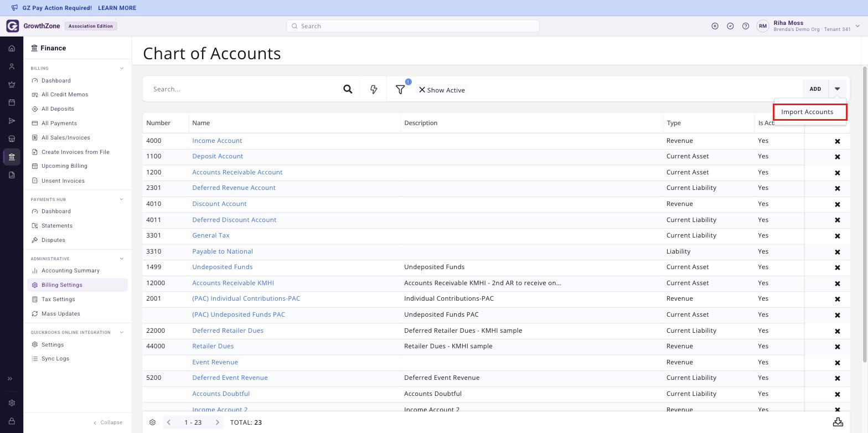Image resolution: width=868 pixels, height=433 pixels.
Task: Click the vertical scrollbar of the page
Action: (x=865, y=216)
